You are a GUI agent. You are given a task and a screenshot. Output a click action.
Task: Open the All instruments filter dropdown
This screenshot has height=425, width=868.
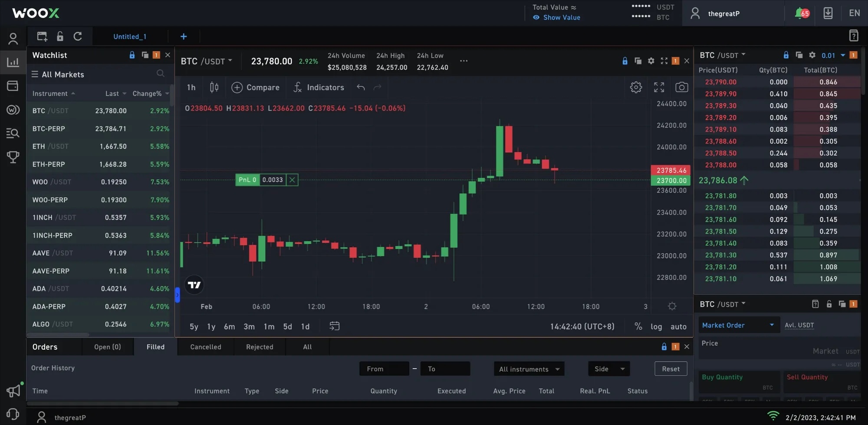[529, 369]
